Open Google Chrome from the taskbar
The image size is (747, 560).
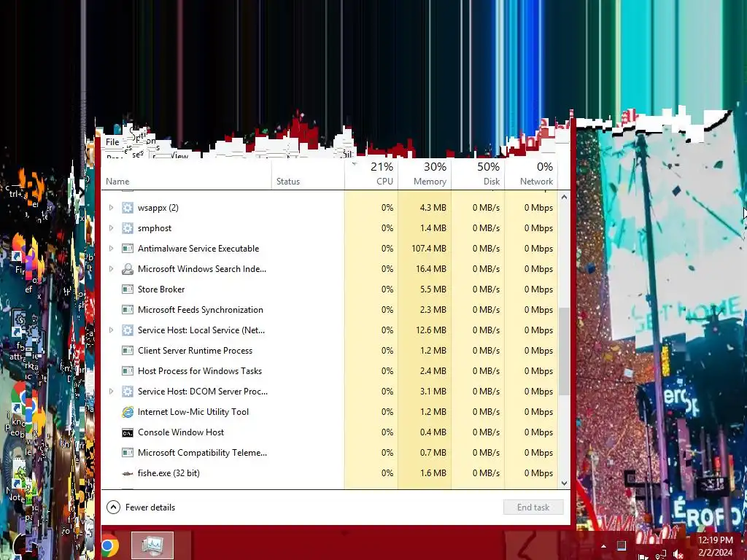click(x=109, y=545)
